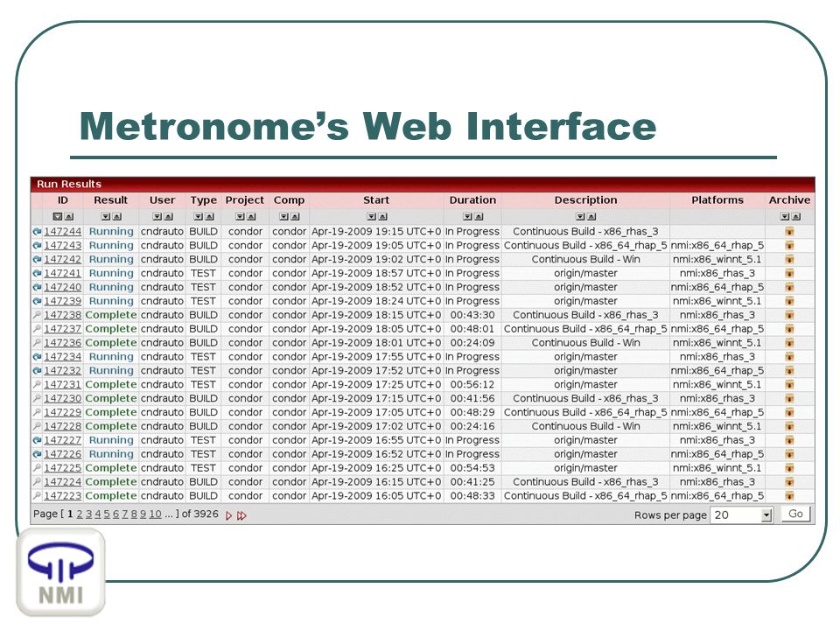The width and height of the screenshot is (840, 630).
Task: Sort Comp column descending
Action: (283, 217)
